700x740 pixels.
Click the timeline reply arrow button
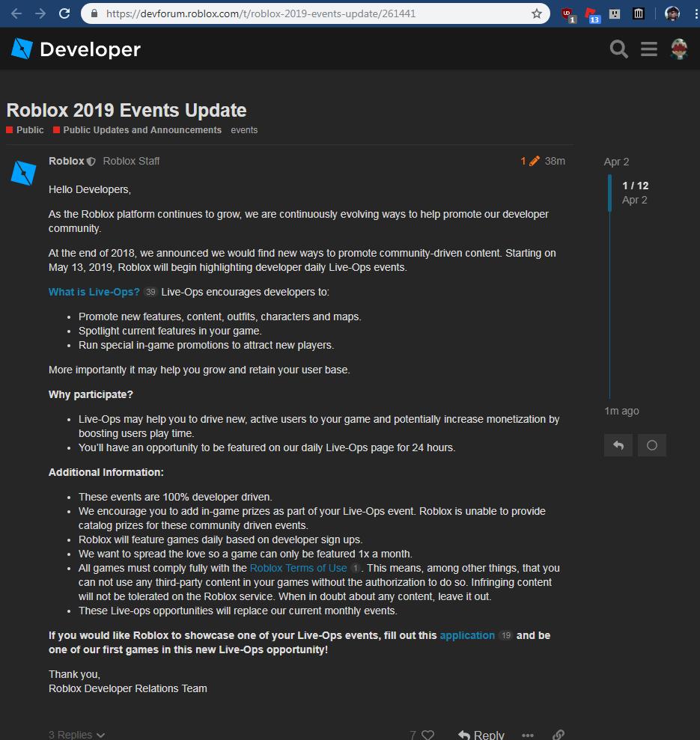[x=618, y=445]
